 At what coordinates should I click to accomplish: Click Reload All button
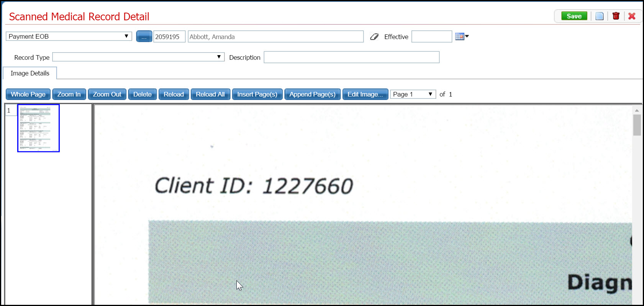[x=210, y=94]
